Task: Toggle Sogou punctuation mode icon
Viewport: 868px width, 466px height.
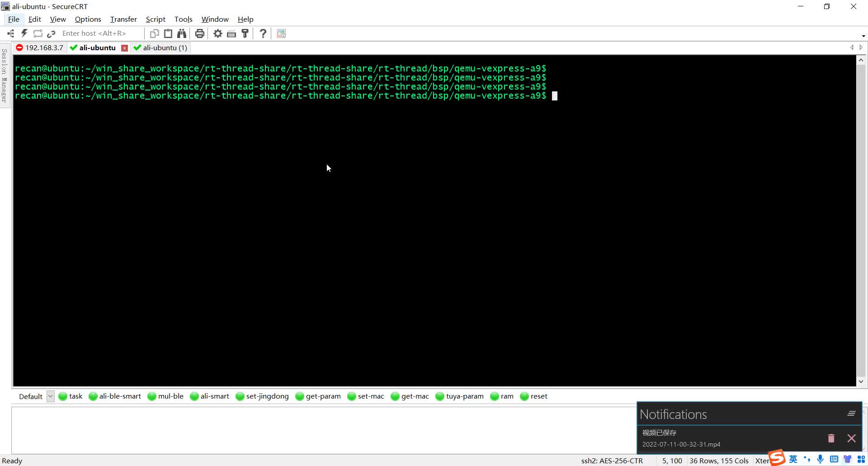Action: pos(807,460)
